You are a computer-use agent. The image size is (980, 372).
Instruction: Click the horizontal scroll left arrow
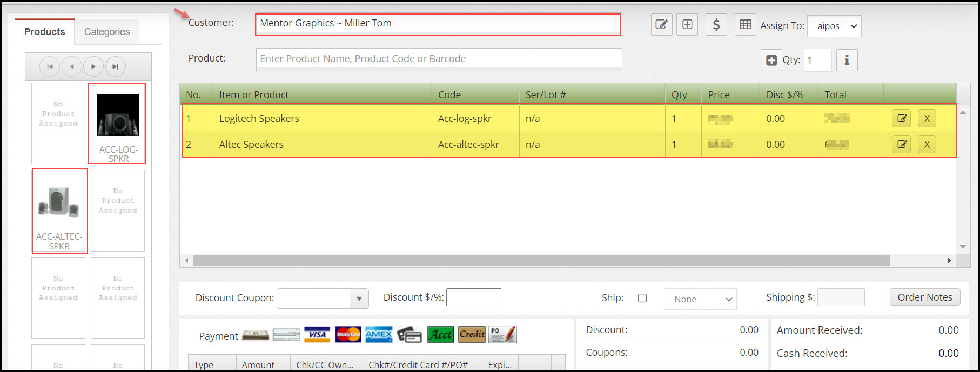click(x=187, y=261)
